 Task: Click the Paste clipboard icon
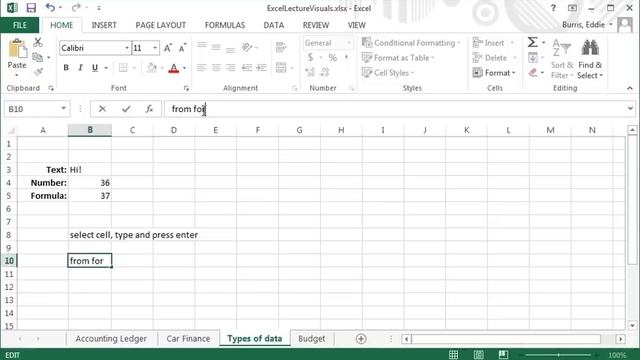click(x=17, y=49)
